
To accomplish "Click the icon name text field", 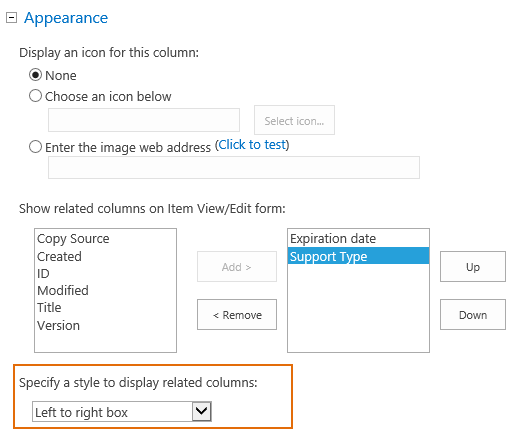I will point(144,120).
